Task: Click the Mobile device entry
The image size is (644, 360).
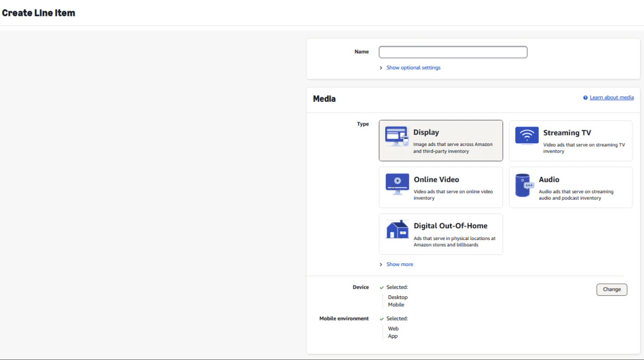Action: pos(396,305)
